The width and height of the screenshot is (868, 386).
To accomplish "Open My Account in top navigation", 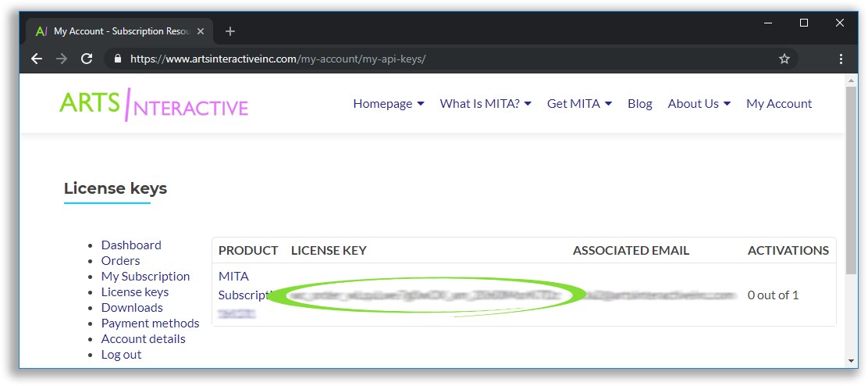I will [x=779, y=104].
